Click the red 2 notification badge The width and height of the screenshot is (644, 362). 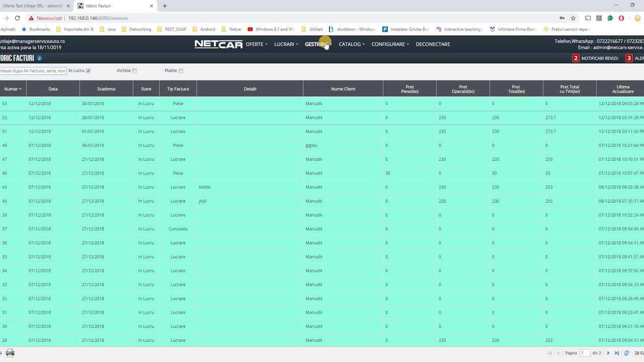[x=576, y=58]
